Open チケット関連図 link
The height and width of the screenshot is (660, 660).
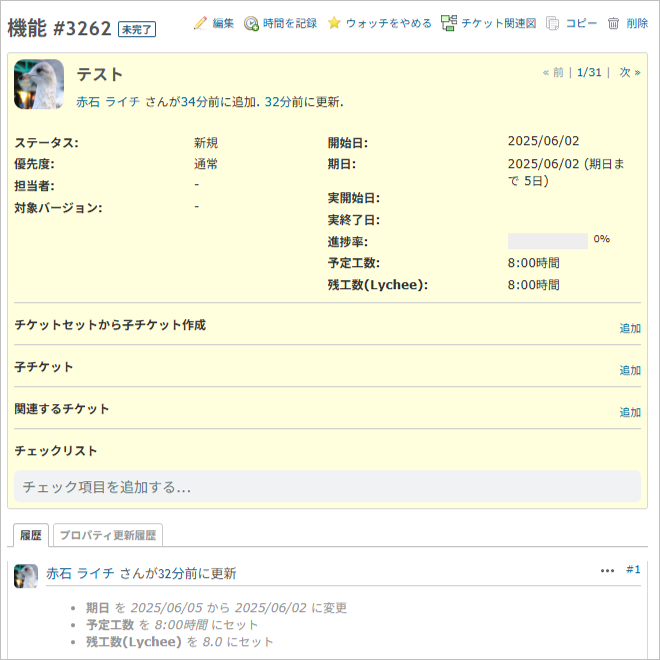tap(499, 23)
